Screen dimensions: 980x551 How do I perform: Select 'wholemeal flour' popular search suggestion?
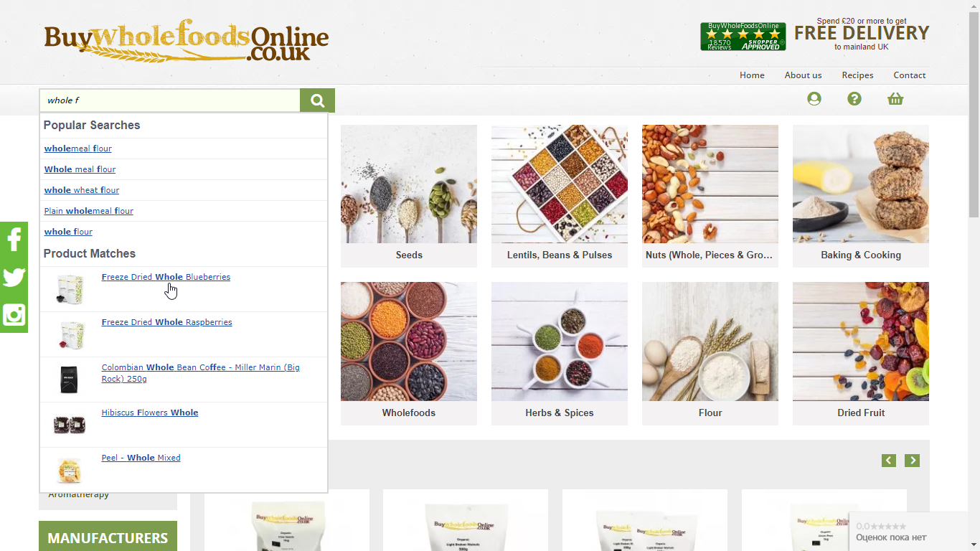(x=78, y=149)
